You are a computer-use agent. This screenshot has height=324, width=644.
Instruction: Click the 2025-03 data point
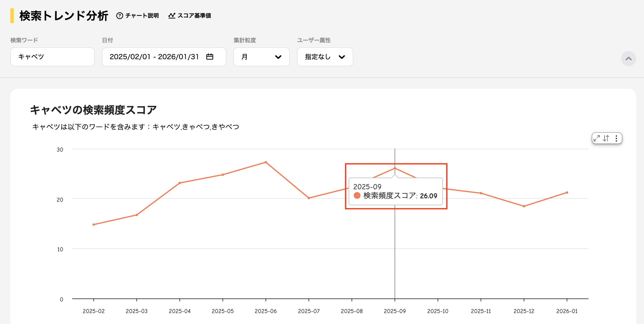137,215
